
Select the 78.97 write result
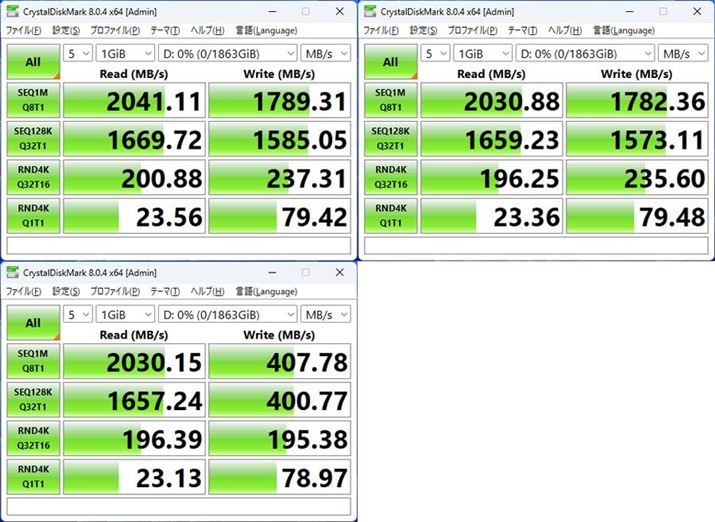[280, 476]
